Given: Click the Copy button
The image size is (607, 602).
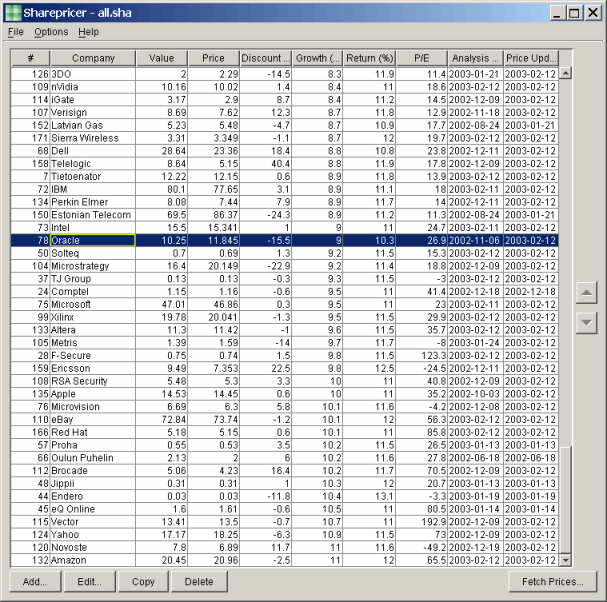Looking at the screenshot, I should [x=143, y=581].
